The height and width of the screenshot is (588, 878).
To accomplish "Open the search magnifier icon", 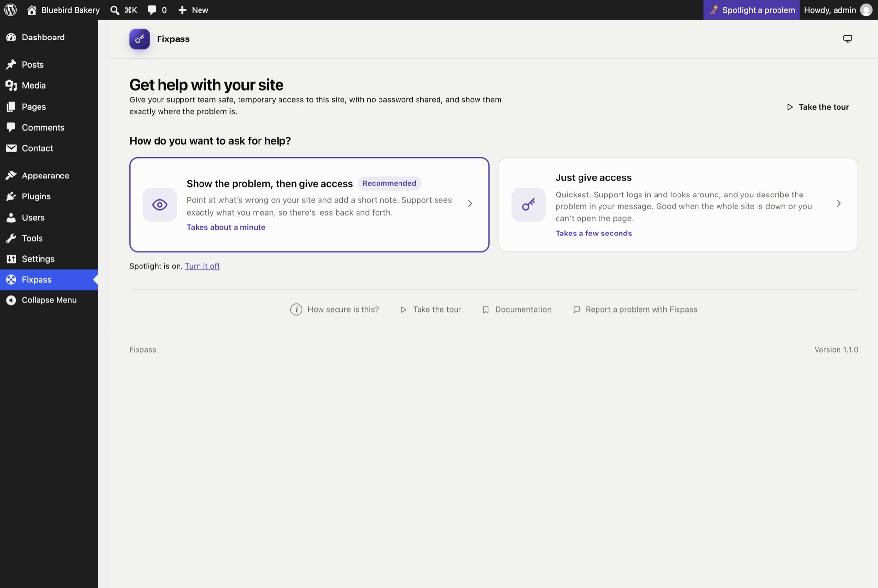I will [115, 10].
